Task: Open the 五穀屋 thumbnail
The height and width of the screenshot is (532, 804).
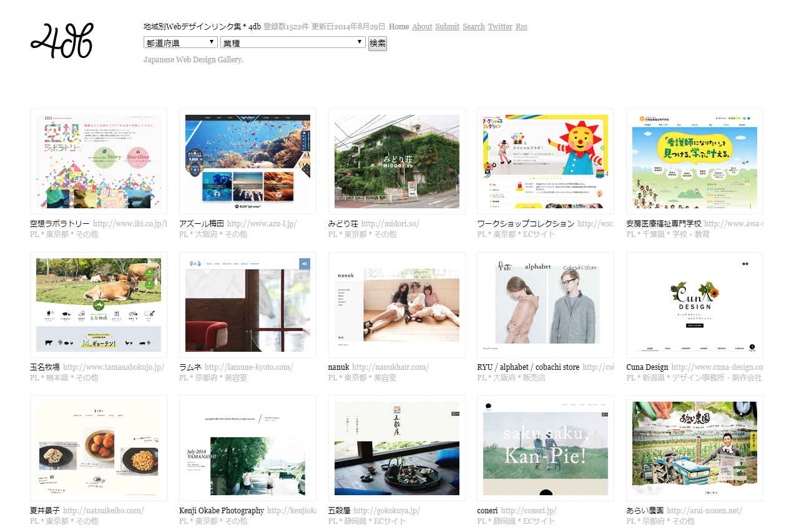Action: pyautogui.click(x=397, y=448)
